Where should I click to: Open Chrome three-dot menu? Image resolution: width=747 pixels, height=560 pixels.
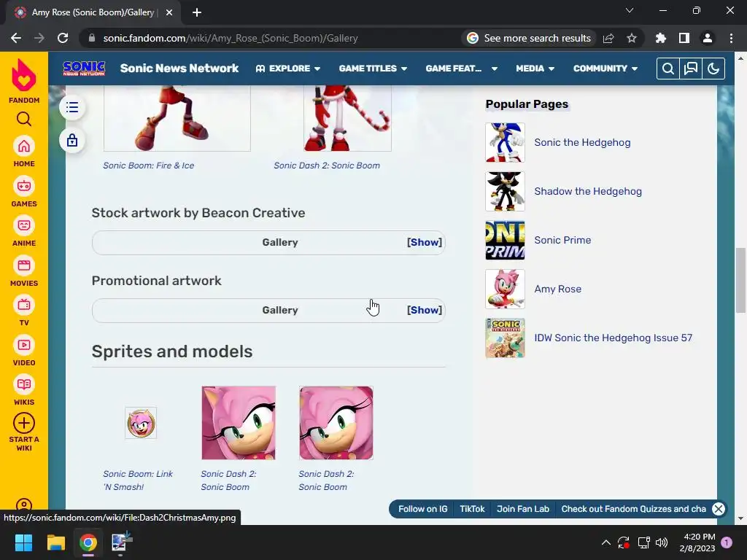tap(731, 38)
